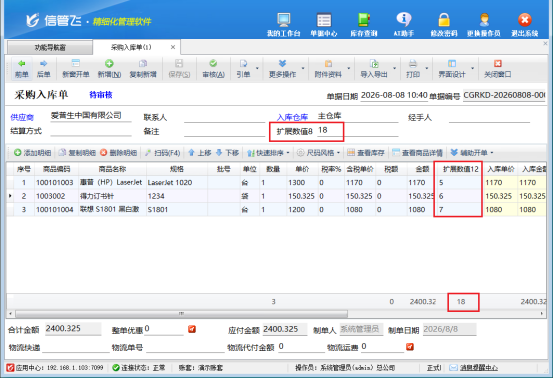The image size is (553, 379).
Task: Approve document with 审核(A)
Action: tap(213, 68)
